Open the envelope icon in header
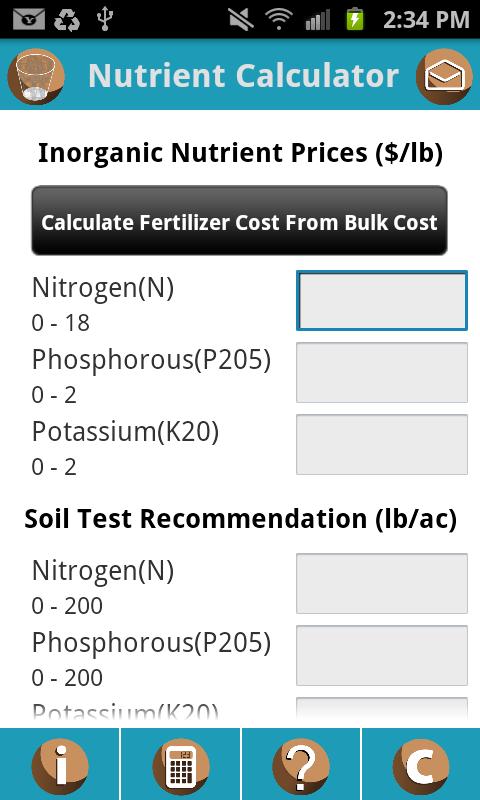The width and height of the screenshot is (480, 800). (444, 77)
